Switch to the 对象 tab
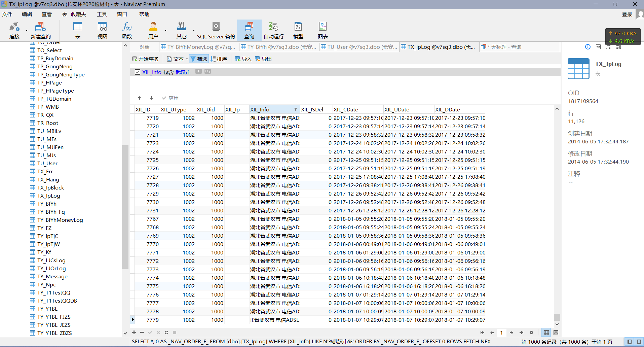 point(145,47)
